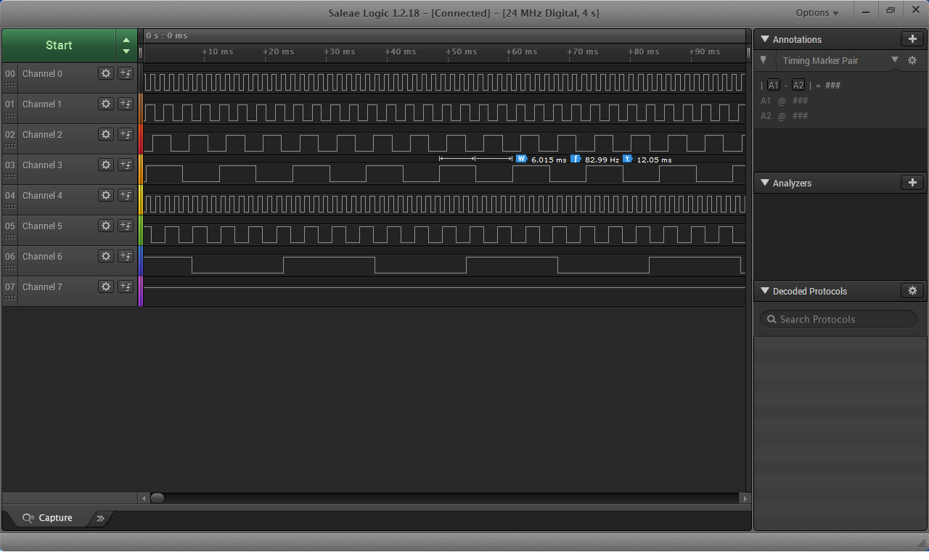Open Decoded Protocols settings gear
The height and width of the screenshot is (560, 929).
pos(912,291)
